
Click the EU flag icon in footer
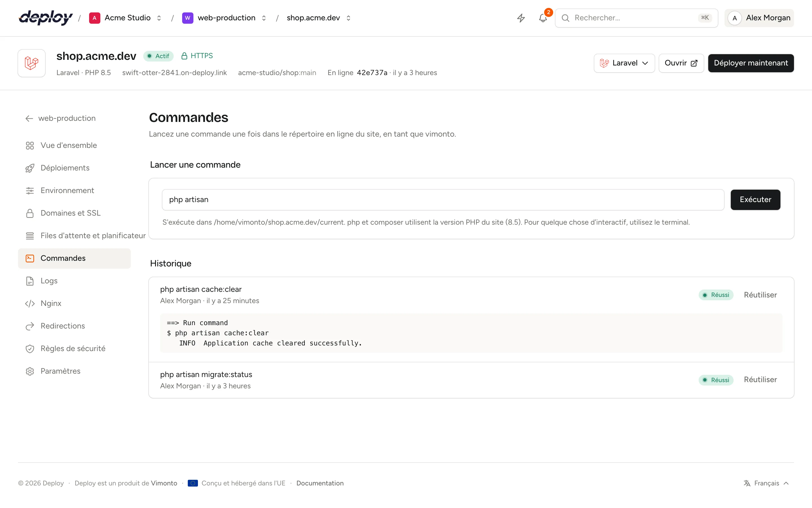pyautogui.click(x=193, y=483)
